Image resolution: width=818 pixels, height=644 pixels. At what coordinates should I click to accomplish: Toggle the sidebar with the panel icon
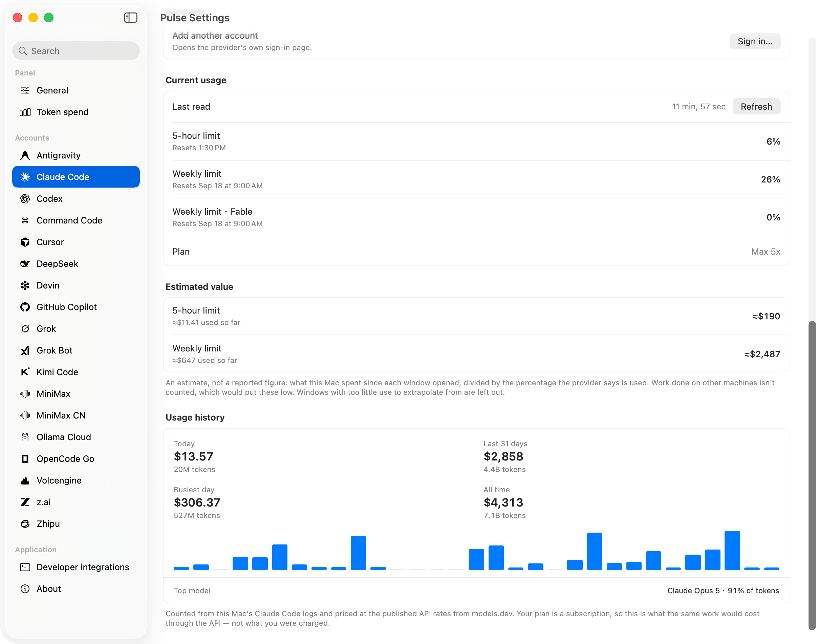coord(130,18)
